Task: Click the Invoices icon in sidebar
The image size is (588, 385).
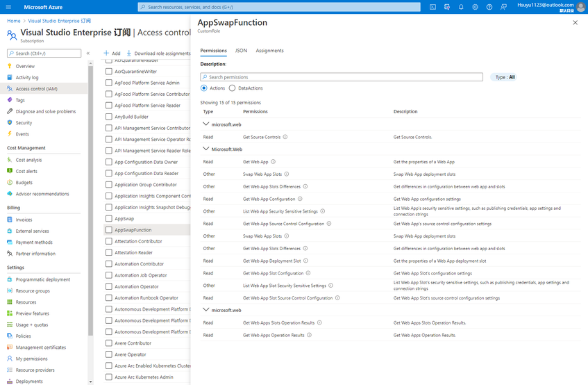Action: pos(10,220)
